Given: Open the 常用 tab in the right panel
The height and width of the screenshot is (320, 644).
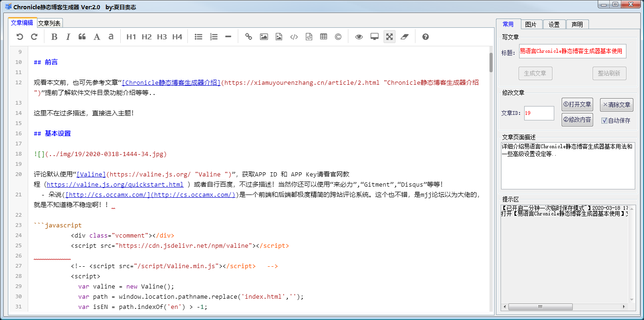Looking at the screenshot, I should [508, 24].
